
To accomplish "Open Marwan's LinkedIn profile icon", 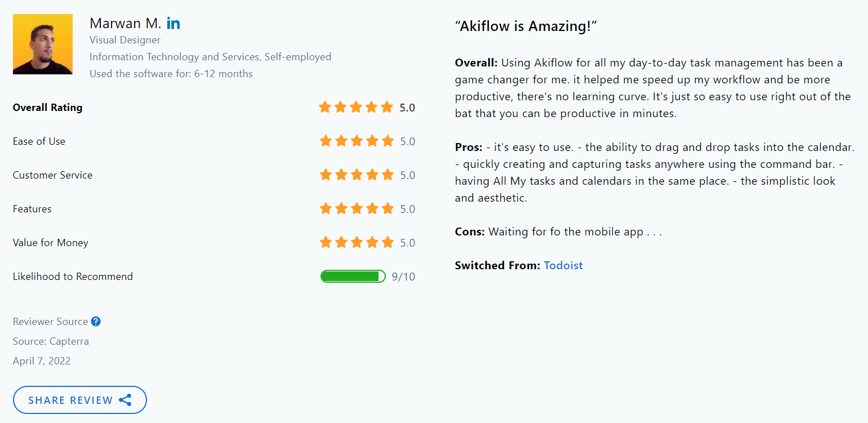I will pyautogui.click(x=173, y=23).
